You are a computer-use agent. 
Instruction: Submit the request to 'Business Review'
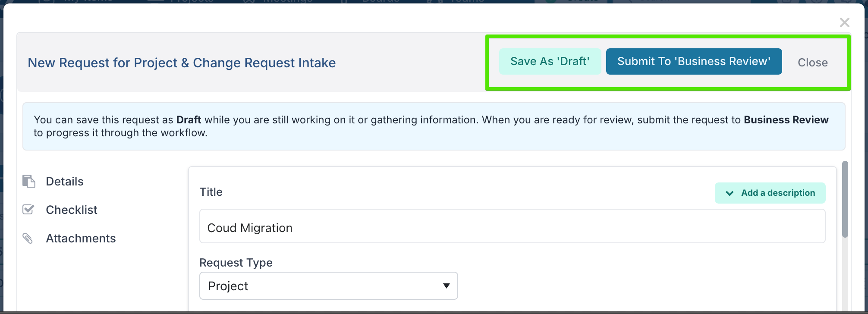click(693, 61)
